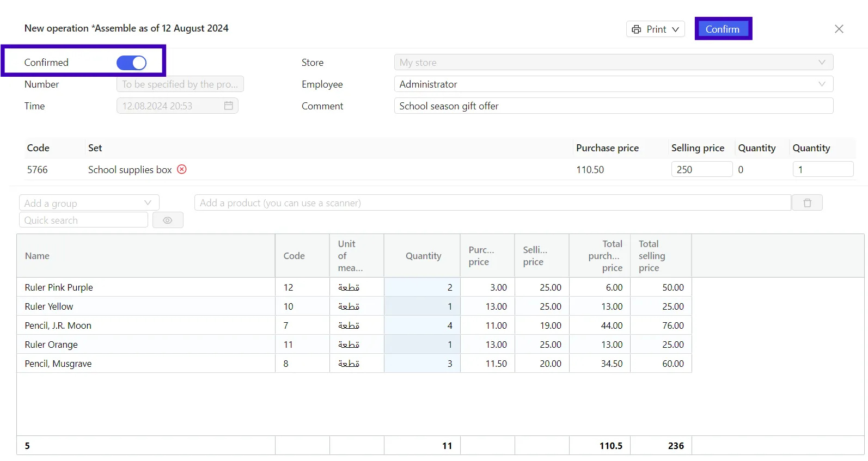The height and width of the screenshot is (461, 868).
Task: Open the calendar icon in the Time field
Action: pos(229,106)
